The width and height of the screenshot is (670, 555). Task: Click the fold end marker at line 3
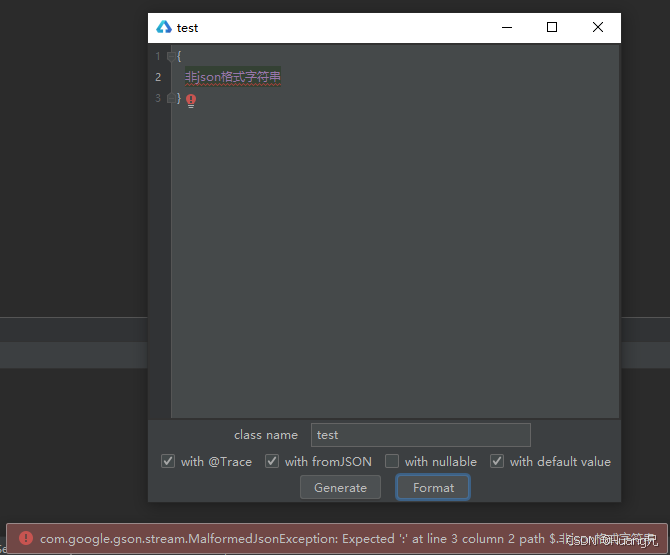[171, 98]
